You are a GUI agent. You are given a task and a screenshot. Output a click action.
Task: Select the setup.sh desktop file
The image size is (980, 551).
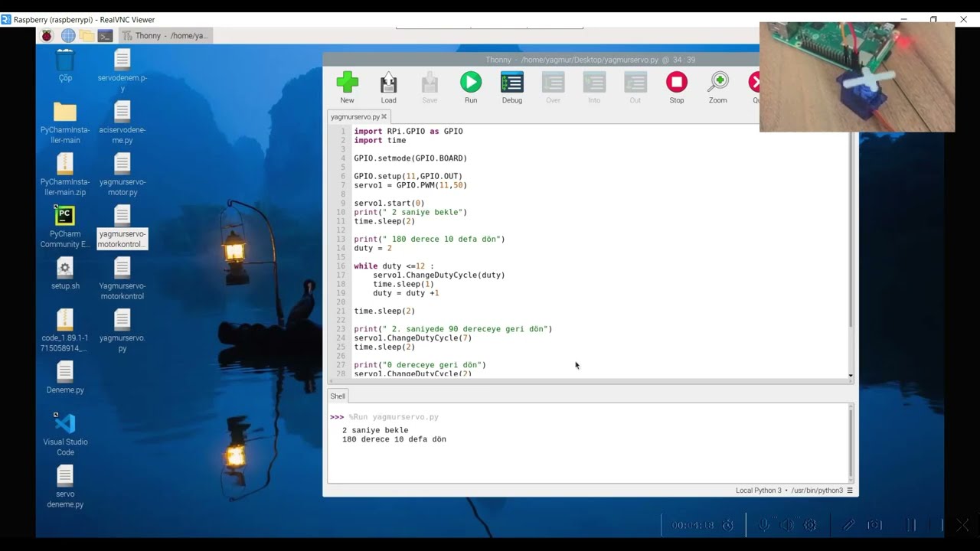65,273
